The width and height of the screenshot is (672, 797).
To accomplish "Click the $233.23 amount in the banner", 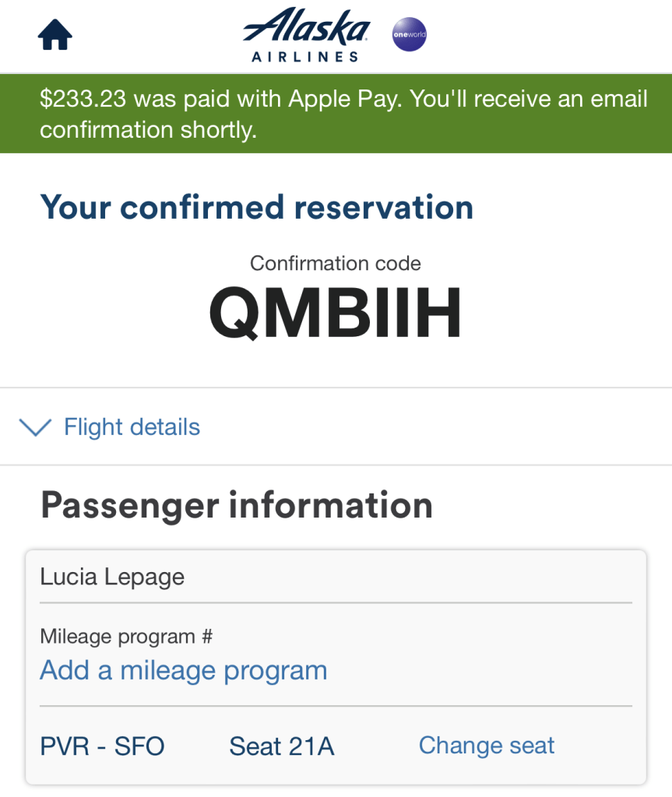I will [x=84, y=99].
